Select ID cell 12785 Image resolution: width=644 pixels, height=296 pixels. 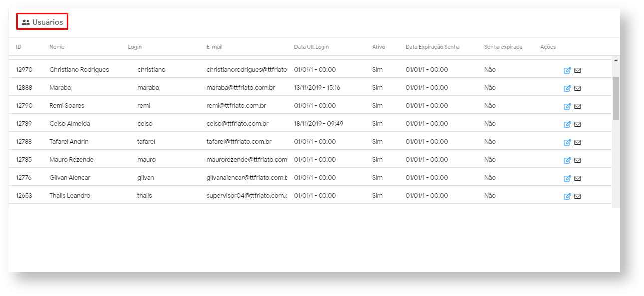(24, 160)
